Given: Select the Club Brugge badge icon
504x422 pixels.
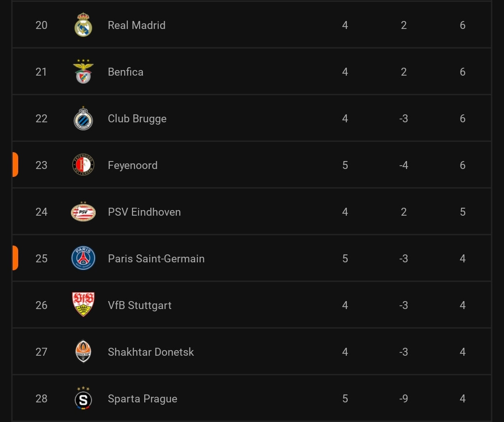Looking at the screenshot, I should pos(83,119).
